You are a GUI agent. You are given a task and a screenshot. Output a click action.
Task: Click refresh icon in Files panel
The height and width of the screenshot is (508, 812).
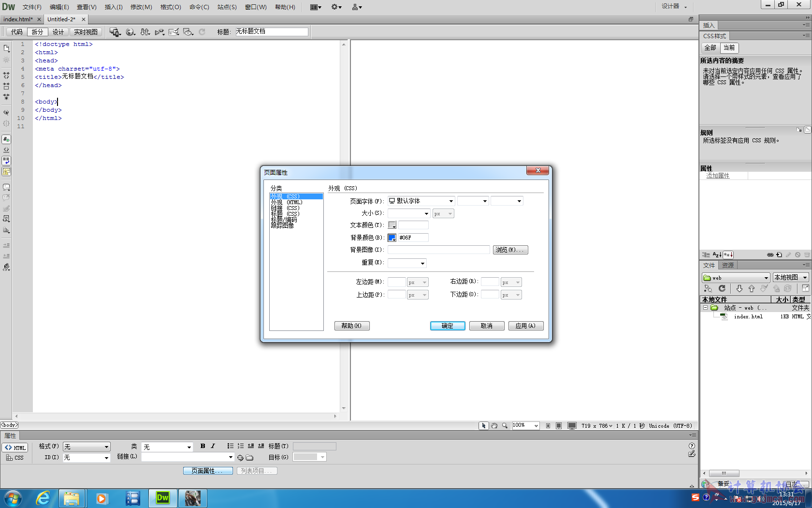[722, 288]
